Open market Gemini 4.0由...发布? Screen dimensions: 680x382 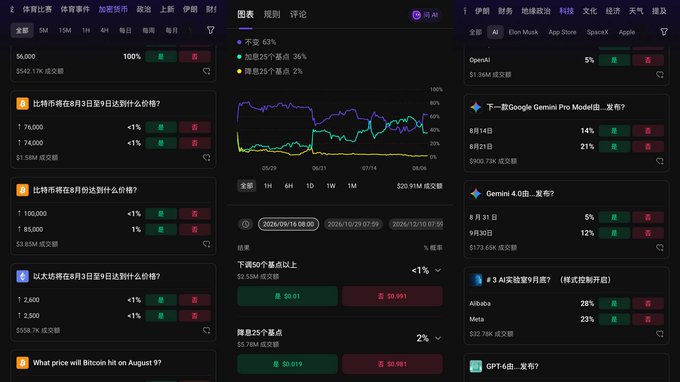point(520,193)
